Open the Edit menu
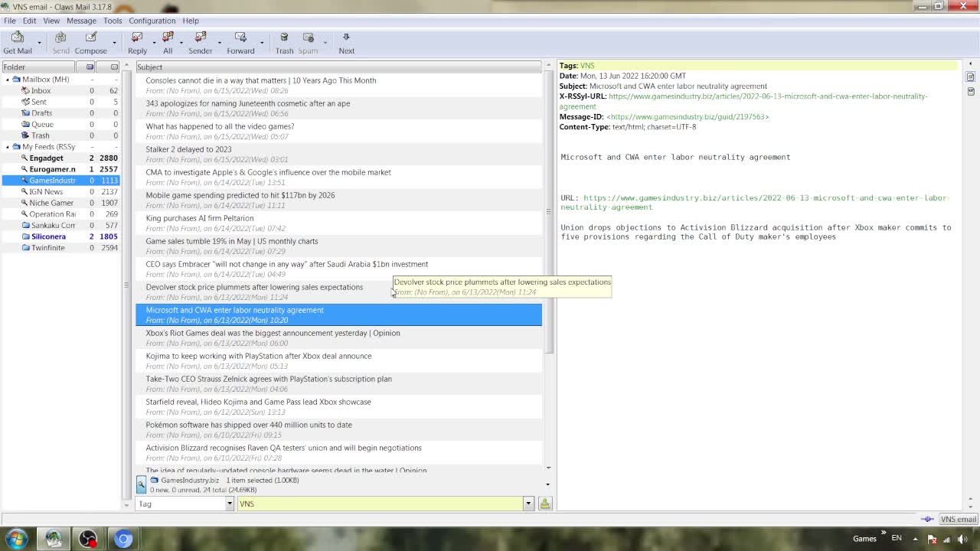The height and width of the screenshot is (551, 980). click(29, 21)
